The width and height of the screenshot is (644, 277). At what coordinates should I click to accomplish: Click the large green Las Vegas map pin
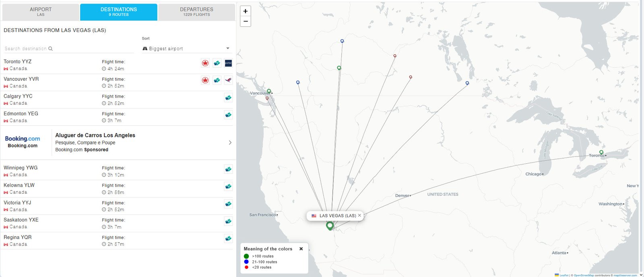pyautogui.click(x=330, y=226)
